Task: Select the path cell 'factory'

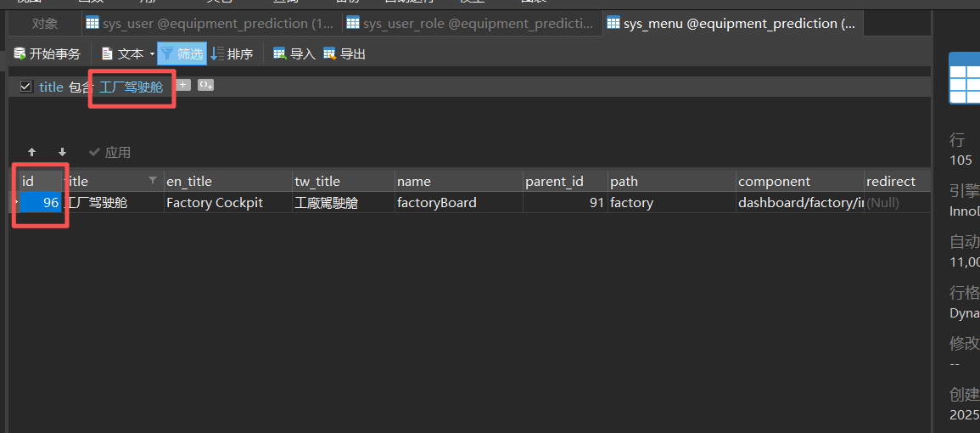Action: [x=671, y=203]
